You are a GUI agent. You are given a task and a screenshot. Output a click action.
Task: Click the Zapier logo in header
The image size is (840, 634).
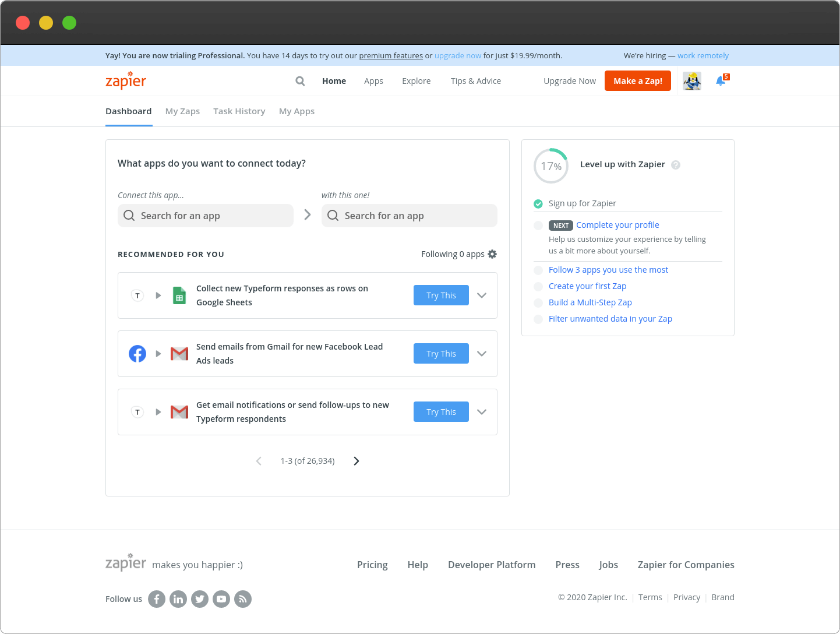(x=126, y=80)
